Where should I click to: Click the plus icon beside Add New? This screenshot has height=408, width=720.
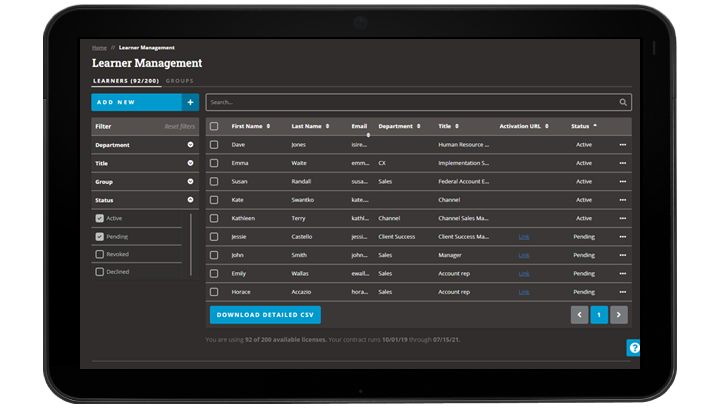pyautogui.click(x=190, y=102)
